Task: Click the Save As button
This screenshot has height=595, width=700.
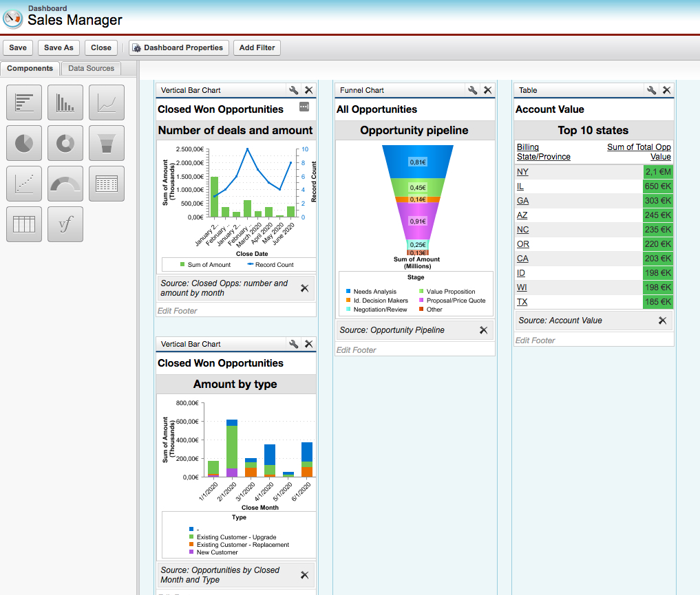Action: coord(59,47)
